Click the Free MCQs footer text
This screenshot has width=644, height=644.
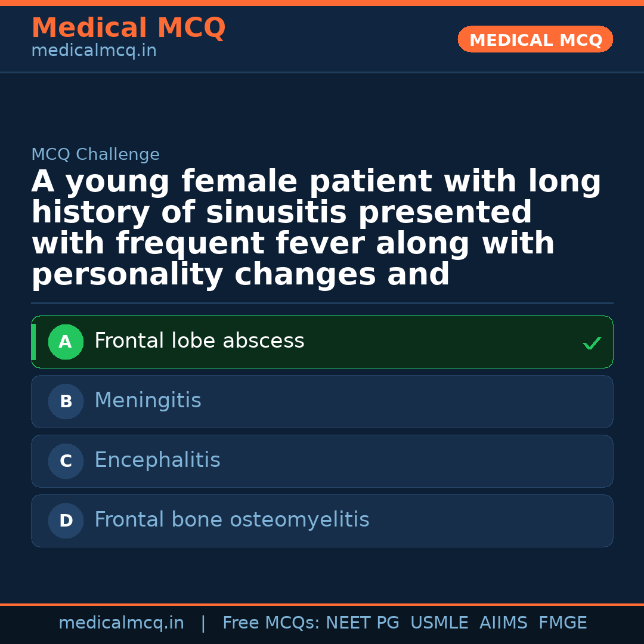(x=271, y=623)
